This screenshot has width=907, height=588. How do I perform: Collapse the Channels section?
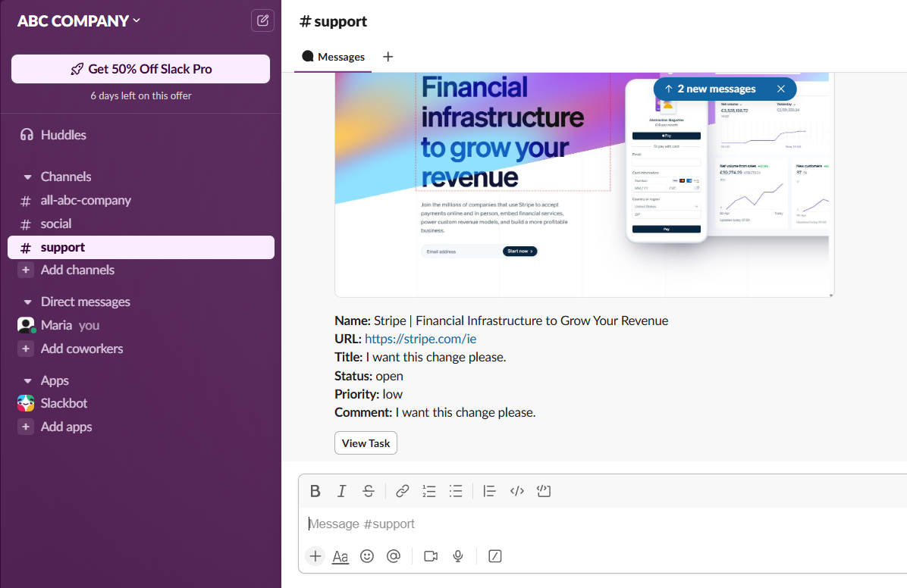(x=27, y=177)
